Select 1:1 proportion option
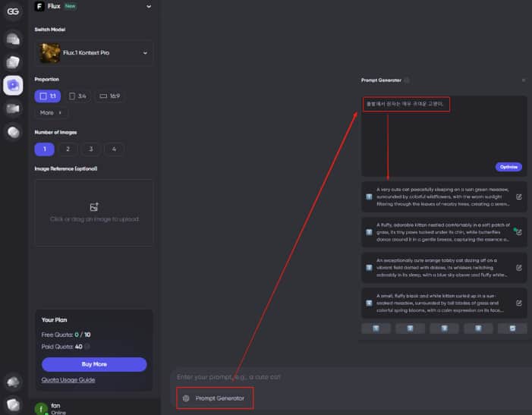Screen dimensions: 532x415 point(48,96)
